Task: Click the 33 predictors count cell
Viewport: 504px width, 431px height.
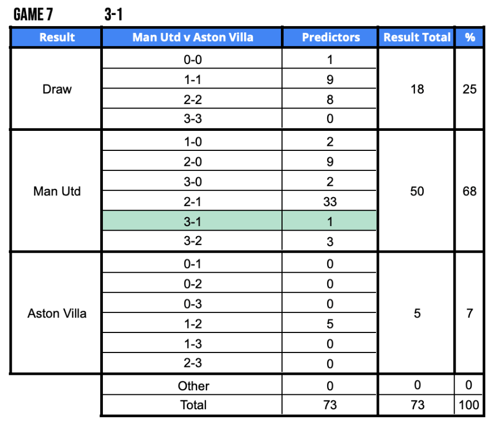Action: tap(330, 202)
